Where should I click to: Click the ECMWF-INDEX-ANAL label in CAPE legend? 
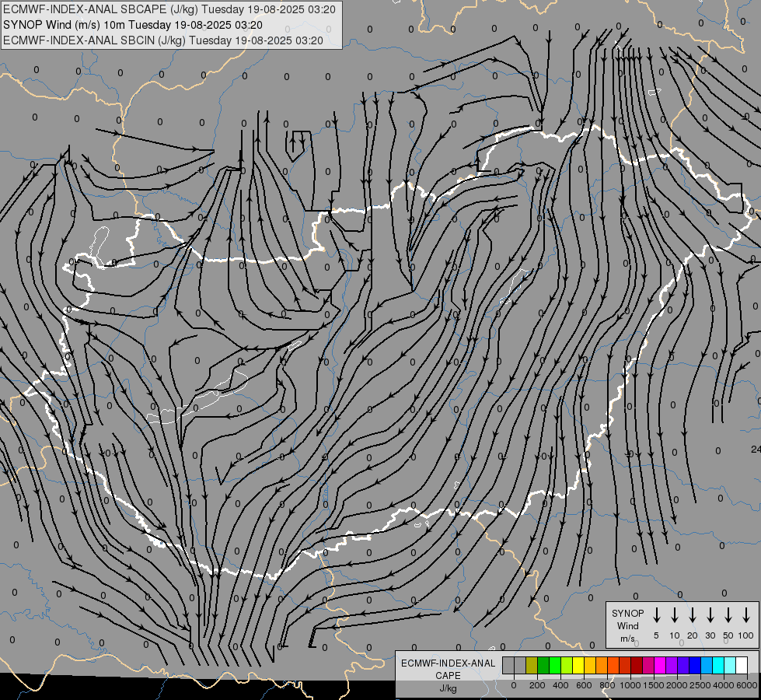[448, 663]
